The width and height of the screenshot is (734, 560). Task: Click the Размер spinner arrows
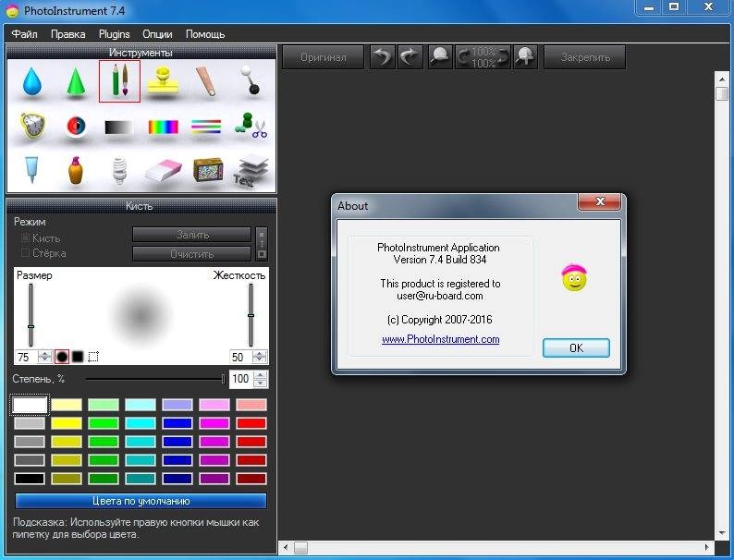point(45,357)
